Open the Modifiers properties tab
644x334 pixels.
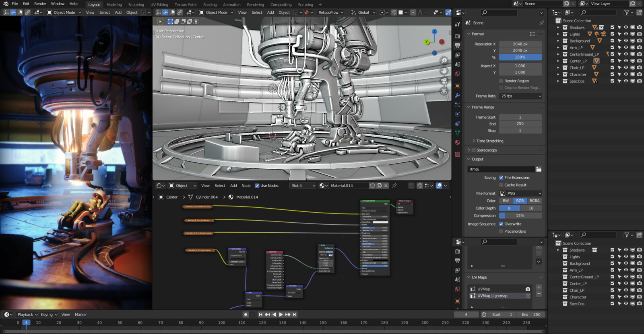tap(457, 96)
